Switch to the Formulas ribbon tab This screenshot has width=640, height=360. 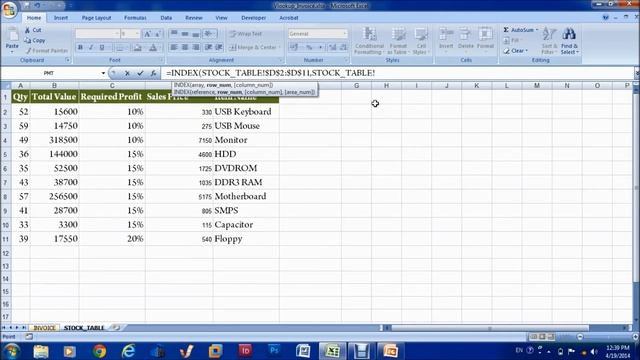135,18
